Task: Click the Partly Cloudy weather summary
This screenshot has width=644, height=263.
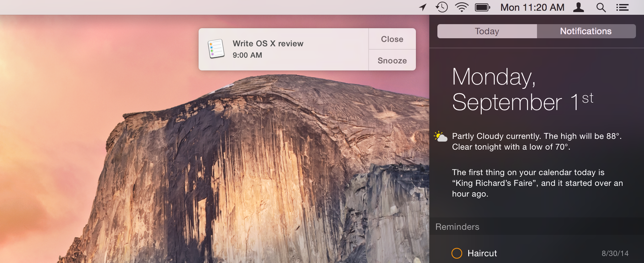Action: (536, 141)
